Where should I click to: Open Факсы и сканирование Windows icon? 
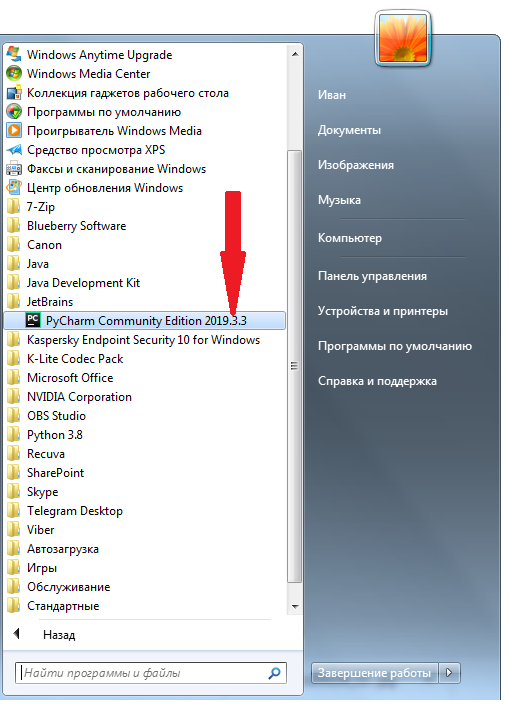(14, 169)
